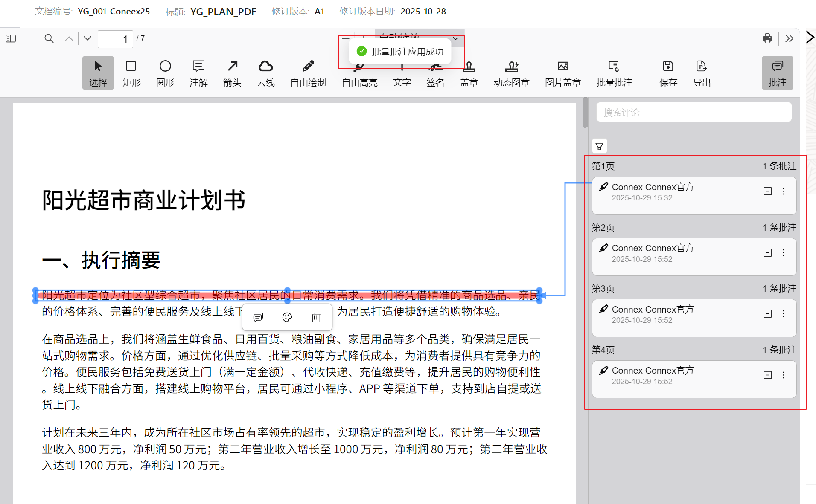Choose the 箭头 arrow tool

[232, 72]
